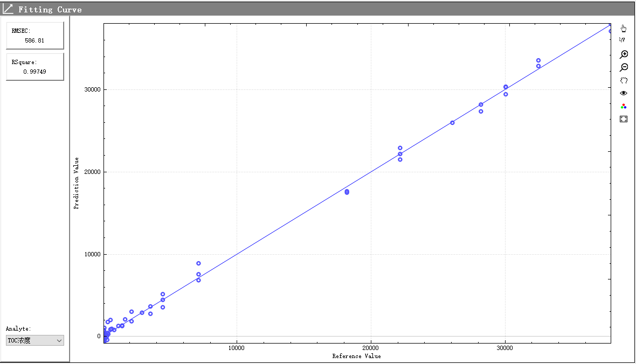Click the Prediction Value axis label
The height and width of the screenshot is (364, 636).
(x=77, y=183)
